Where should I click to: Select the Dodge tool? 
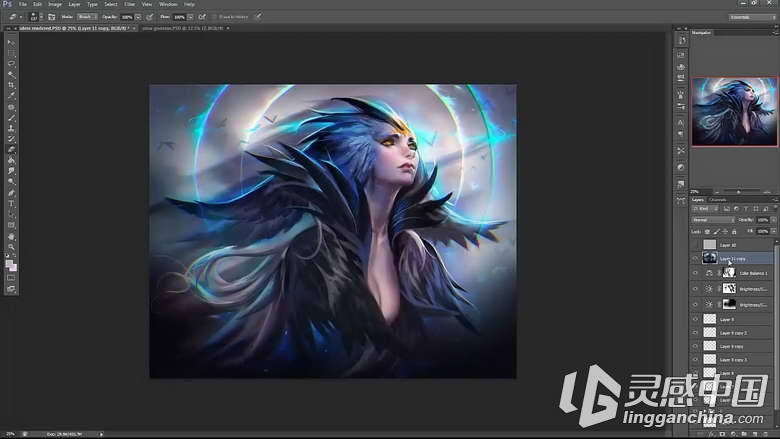pyautogui.click(x=11, y=181)
